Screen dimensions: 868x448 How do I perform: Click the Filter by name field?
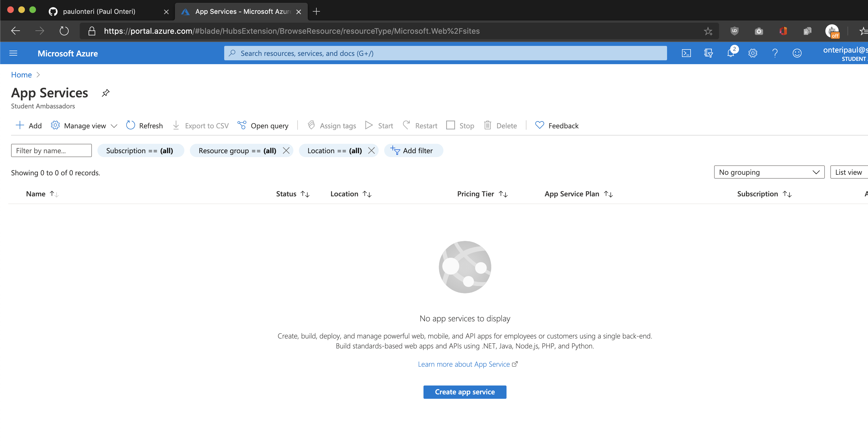(x=51, y=150)
